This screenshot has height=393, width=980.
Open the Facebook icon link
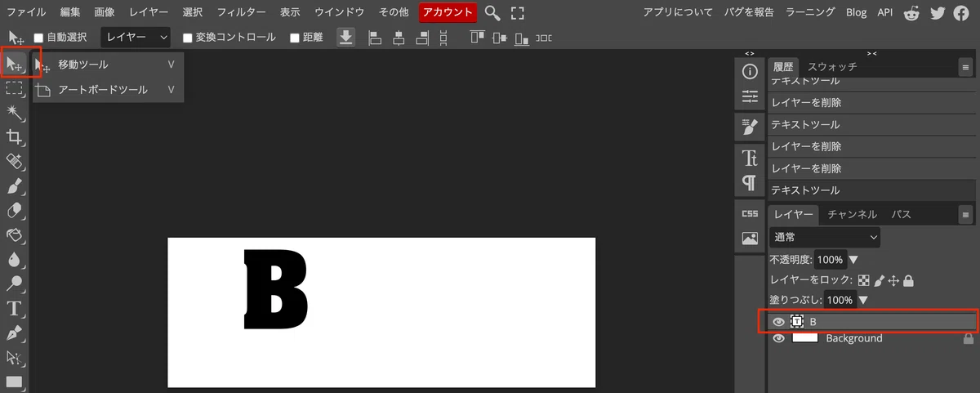click(960, 12)
